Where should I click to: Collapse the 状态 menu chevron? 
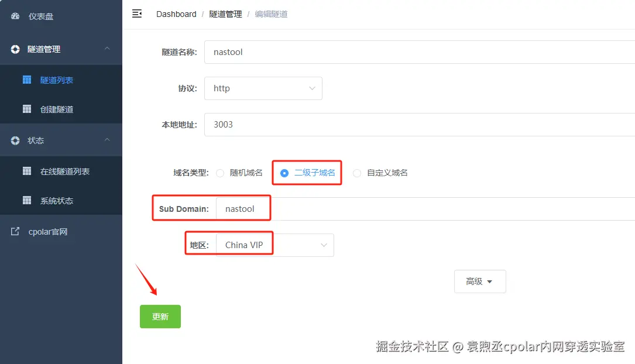point(107,140)
